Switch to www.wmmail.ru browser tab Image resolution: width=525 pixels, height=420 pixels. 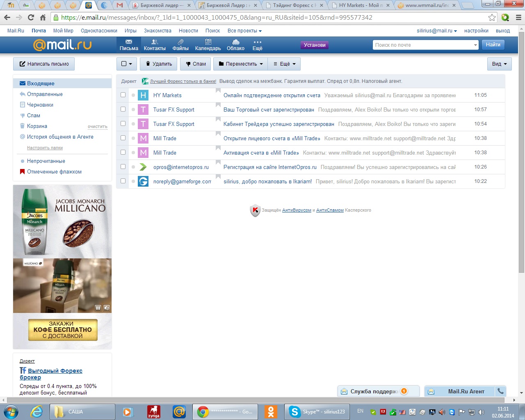(x=426, y=5)
